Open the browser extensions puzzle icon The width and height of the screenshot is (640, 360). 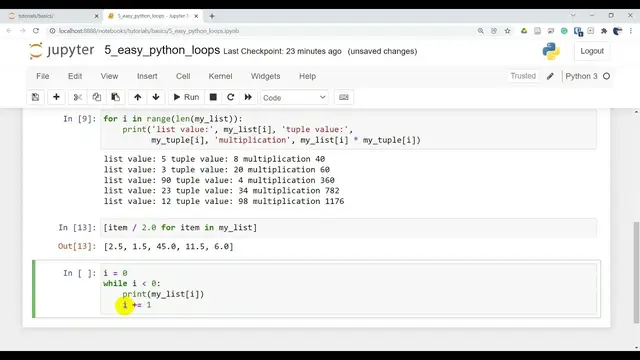tap(604, 31)
